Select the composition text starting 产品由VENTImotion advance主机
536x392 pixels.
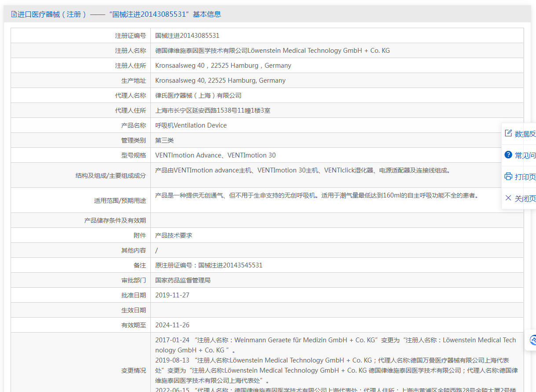click(x=303, y=170)
